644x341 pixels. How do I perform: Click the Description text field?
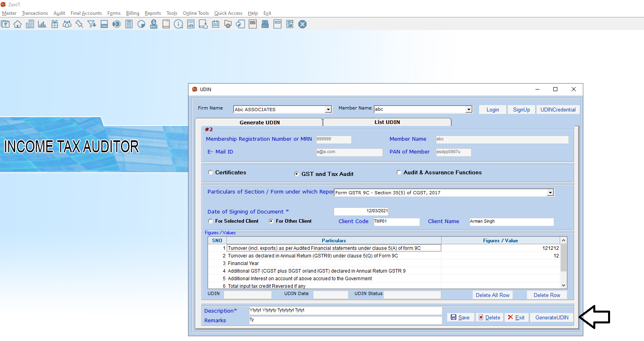pyautogui.click(x=345, y=311)
